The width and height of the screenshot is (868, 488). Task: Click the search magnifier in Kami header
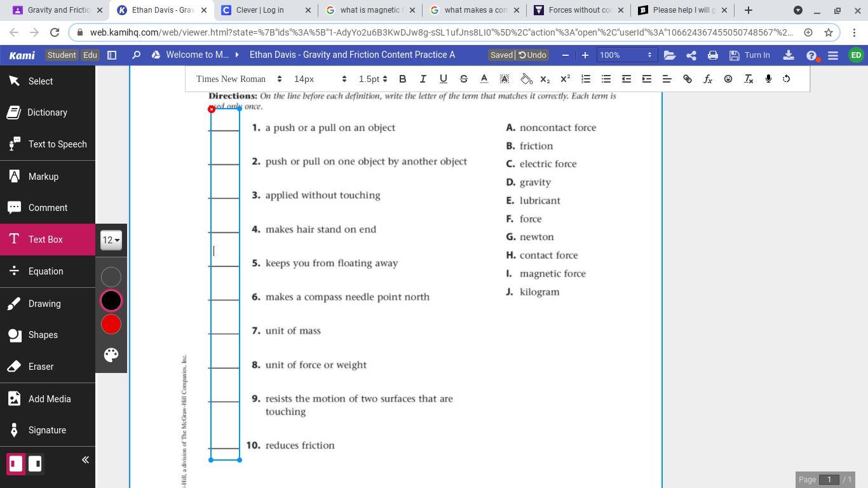(x=136, y=55)
